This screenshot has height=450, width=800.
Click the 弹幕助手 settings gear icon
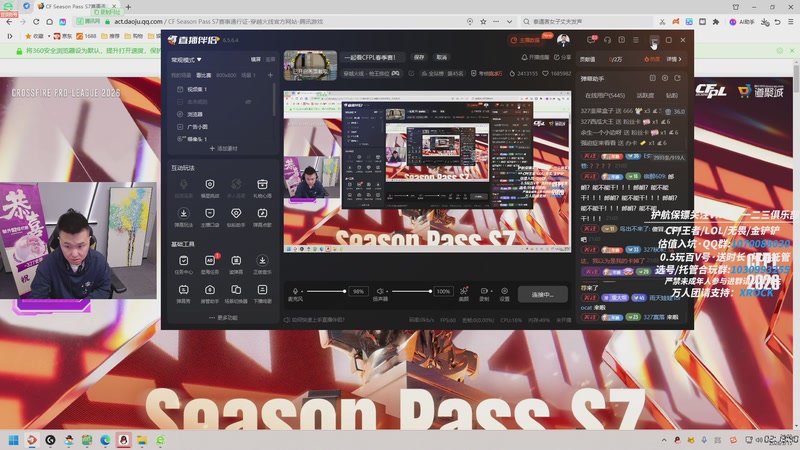tap(665, 78)
